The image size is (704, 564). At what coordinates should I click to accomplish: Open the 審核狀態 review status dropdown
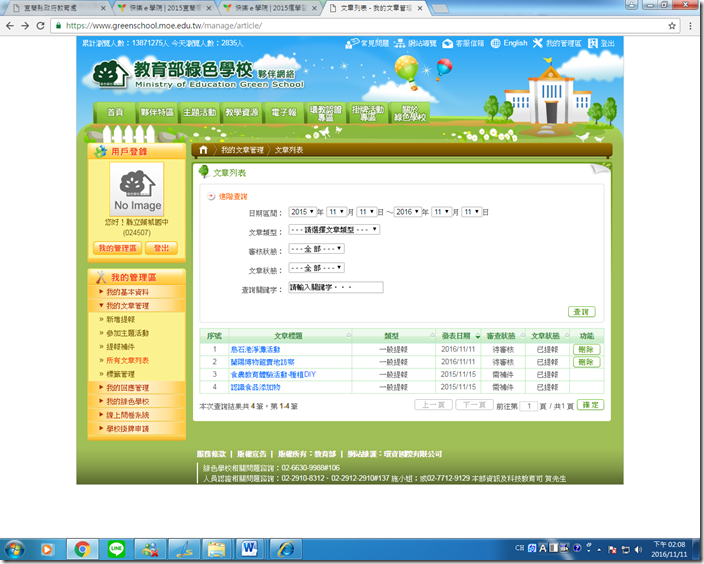click(x=315, y=249)
